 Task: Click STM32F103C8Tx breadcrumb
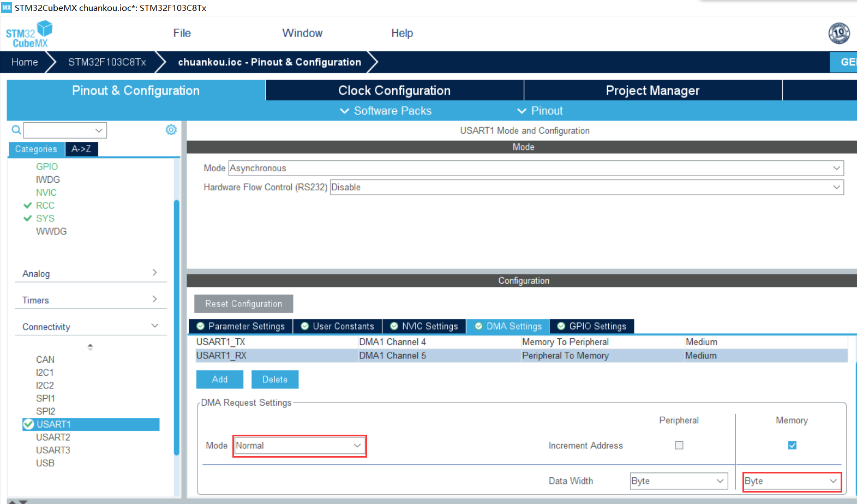tap(107, 62)
